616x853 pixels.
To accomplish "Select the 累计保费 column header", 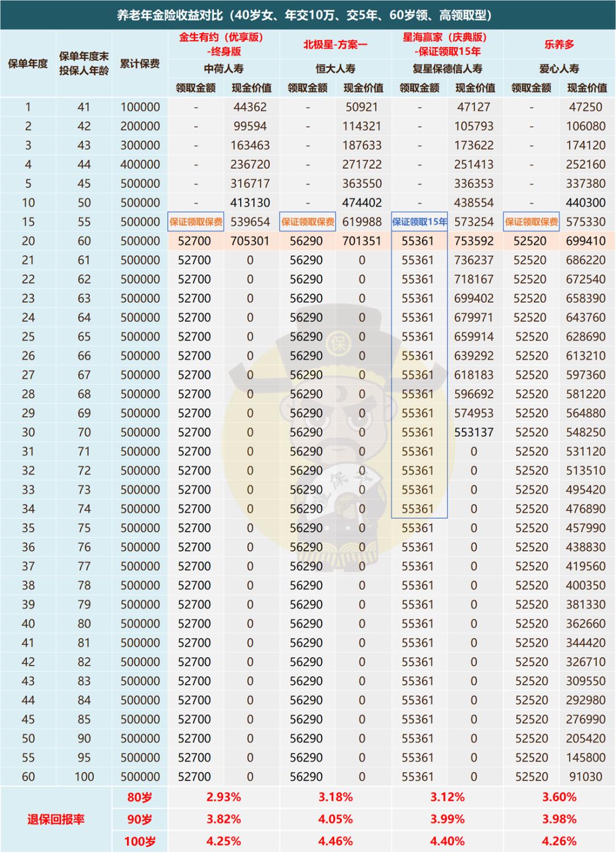I will (140, 63).
